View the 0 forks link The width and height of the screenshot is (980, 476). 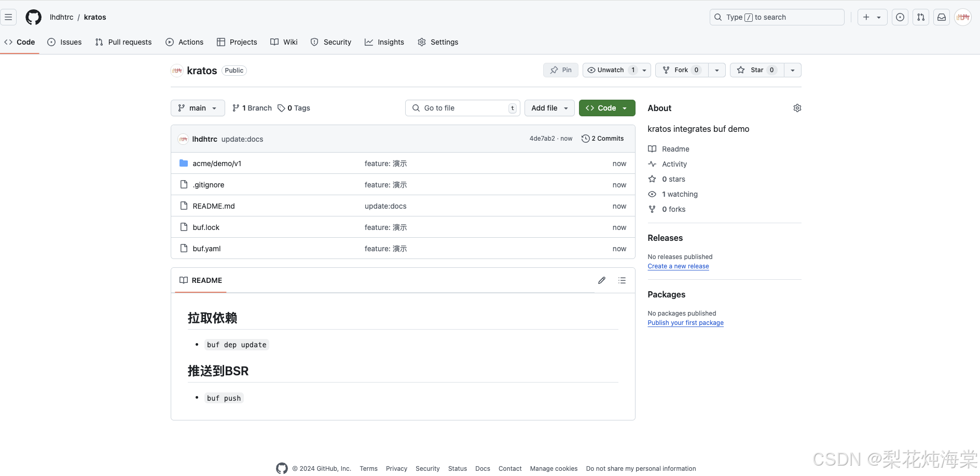[667, 209]
